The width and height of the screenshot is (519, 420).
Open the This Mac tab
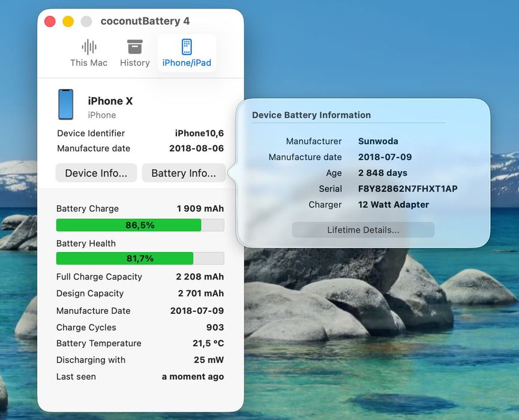89,53
